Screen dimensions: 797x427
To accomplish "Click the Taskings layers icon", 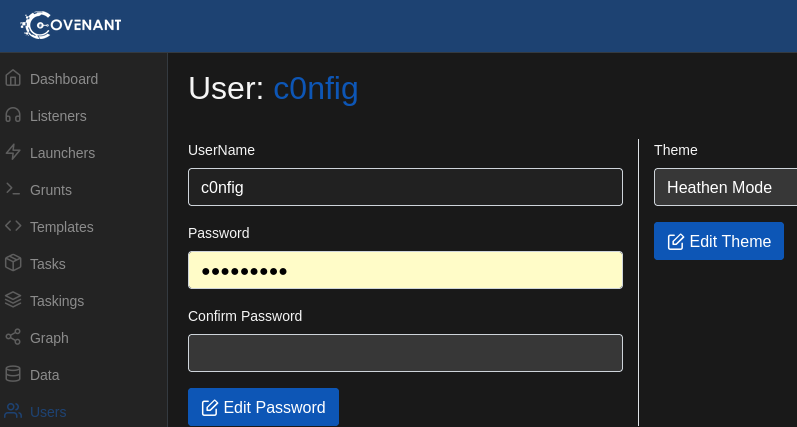I will pos(13,300).
